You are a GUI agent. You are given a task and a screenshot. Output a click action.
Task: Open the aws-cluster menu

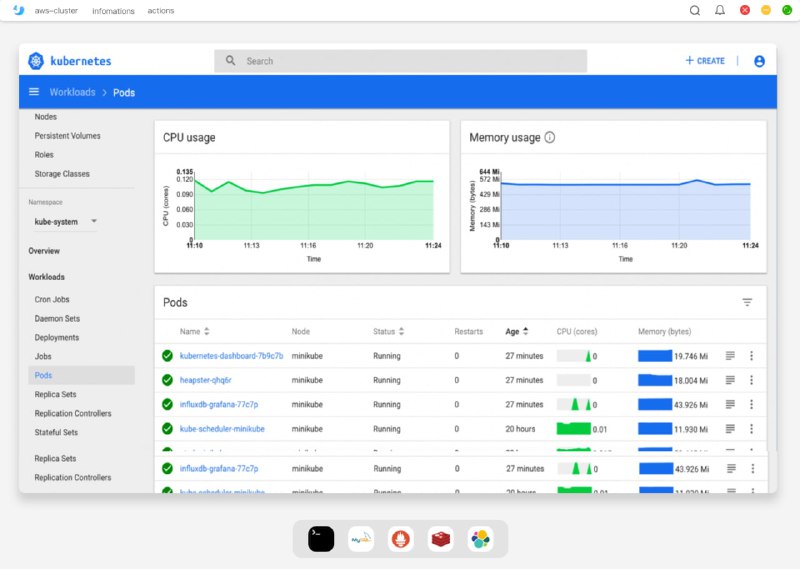(56, 11)
